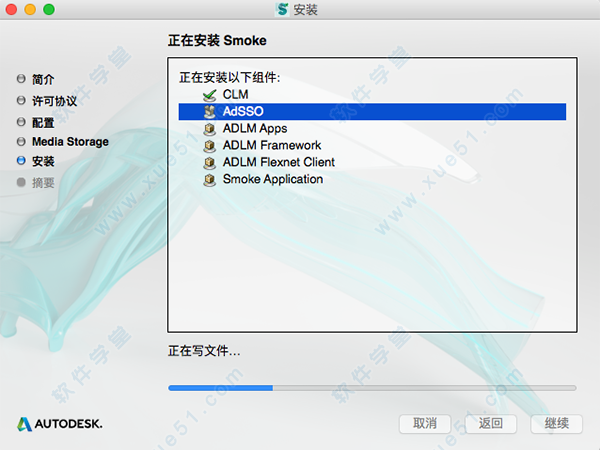600x450 pixels.
Task: Close the installer window with red button
Action: click(11, 9)
